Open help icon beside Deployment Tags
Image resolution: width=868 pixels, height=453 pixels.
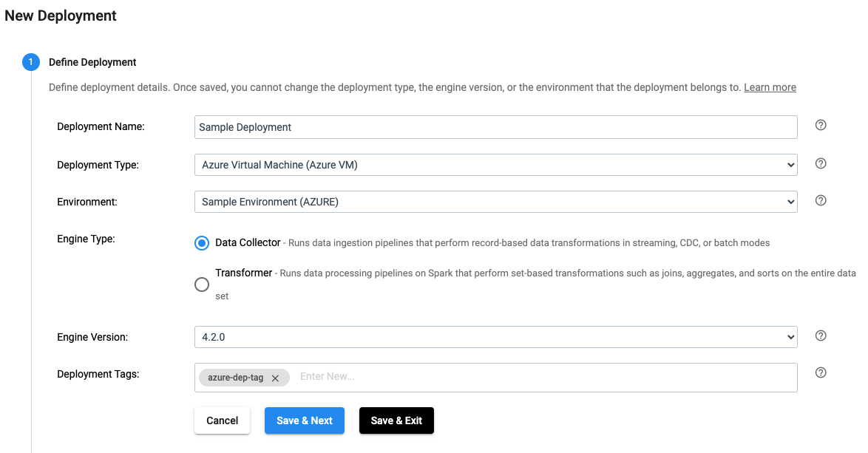(x=821, y=372)
